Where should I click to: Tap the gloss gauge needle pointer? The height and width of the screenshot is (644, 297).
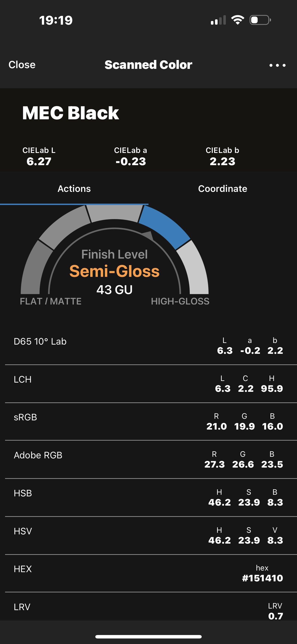[148, 235]
